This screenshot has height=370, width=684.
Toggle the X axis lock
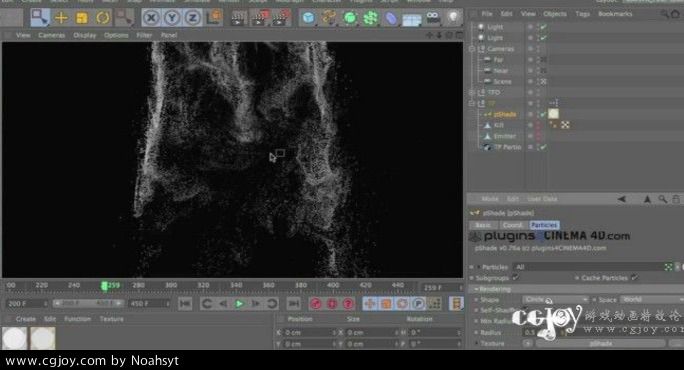pyautogui.click(x=151, y=18)
